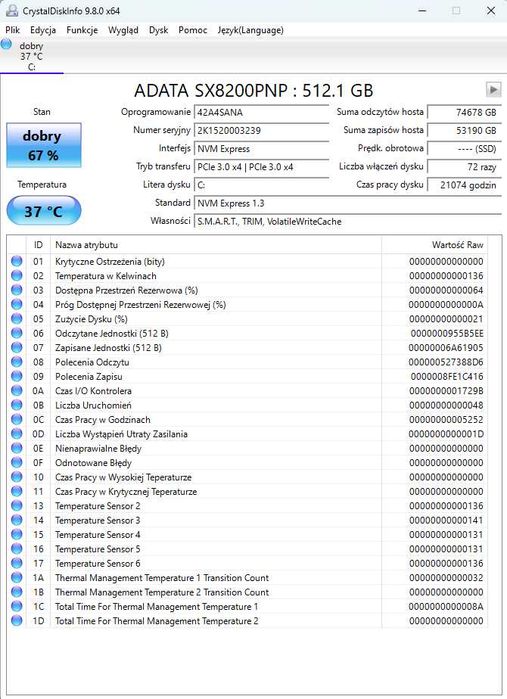Select the C: drive tab showing dobry 37 °C

coord(31,56)
